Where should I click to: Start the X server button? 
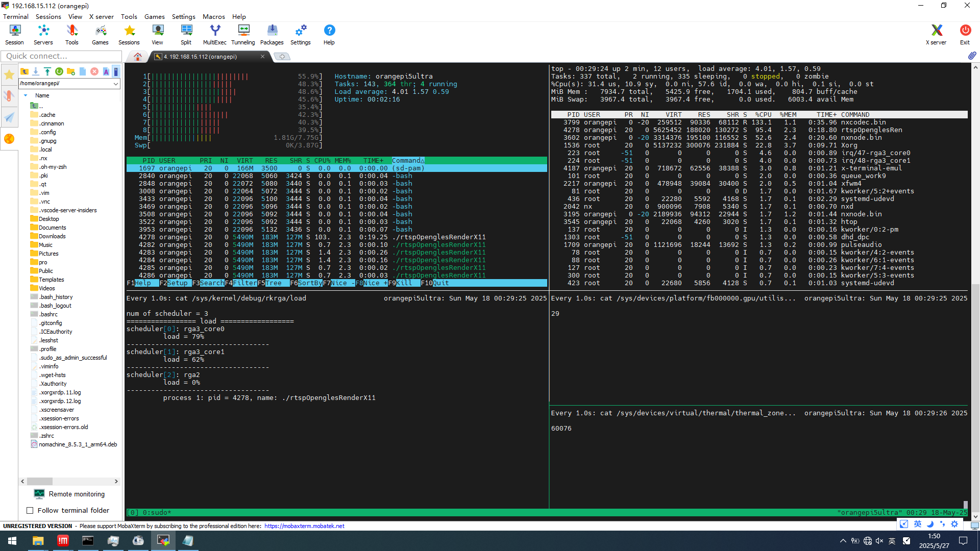coord(936,35)
